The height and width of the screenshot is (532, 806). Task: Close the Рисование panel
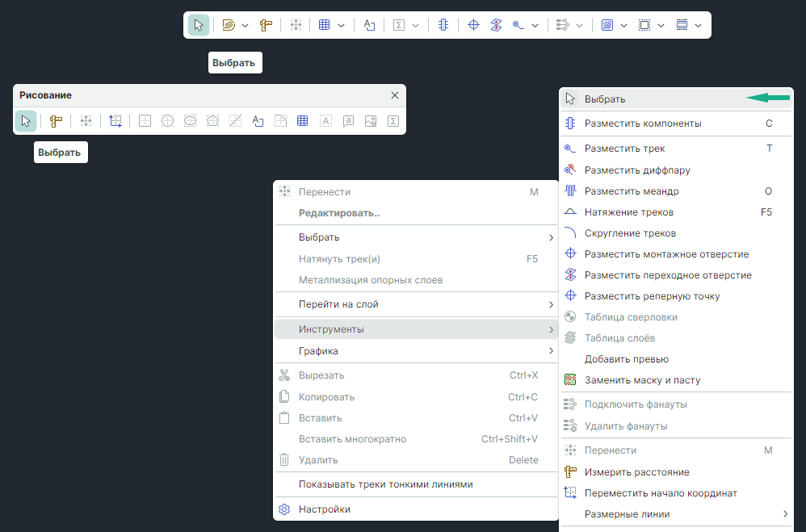tap(395, 95)
